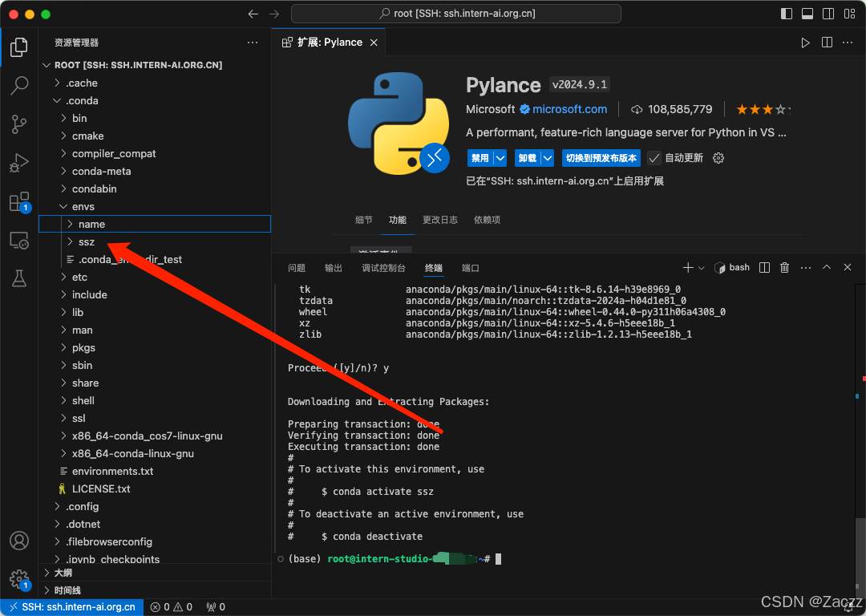Open the Disable button dropdown arrow
The image size is (866, 616).
(x=500, y=158)
